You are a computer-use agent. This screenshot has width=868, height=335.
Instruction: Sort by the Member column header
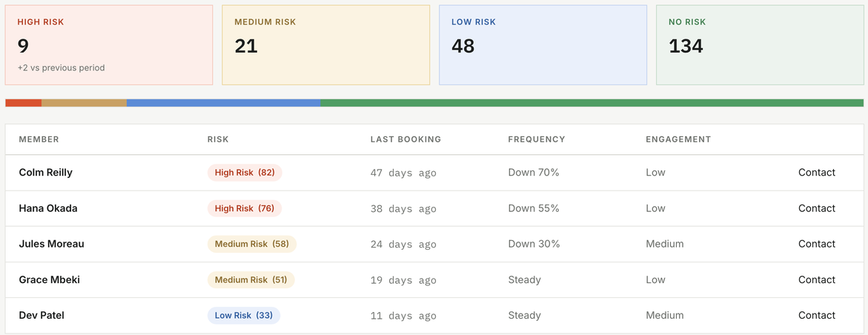click(39, 139)
